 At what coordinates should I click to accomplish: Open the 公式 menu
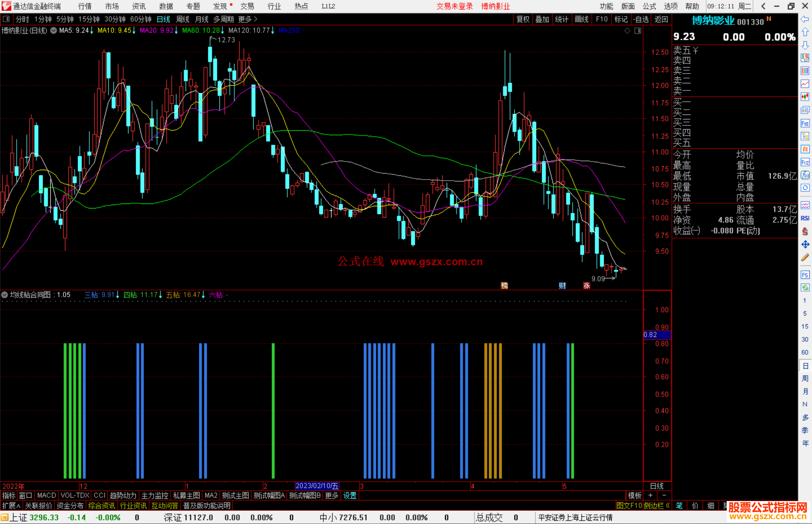(649, 6)
